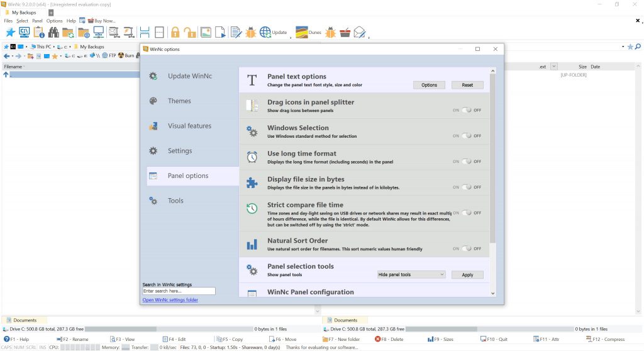Open the Select menu

tap(22, 21)
